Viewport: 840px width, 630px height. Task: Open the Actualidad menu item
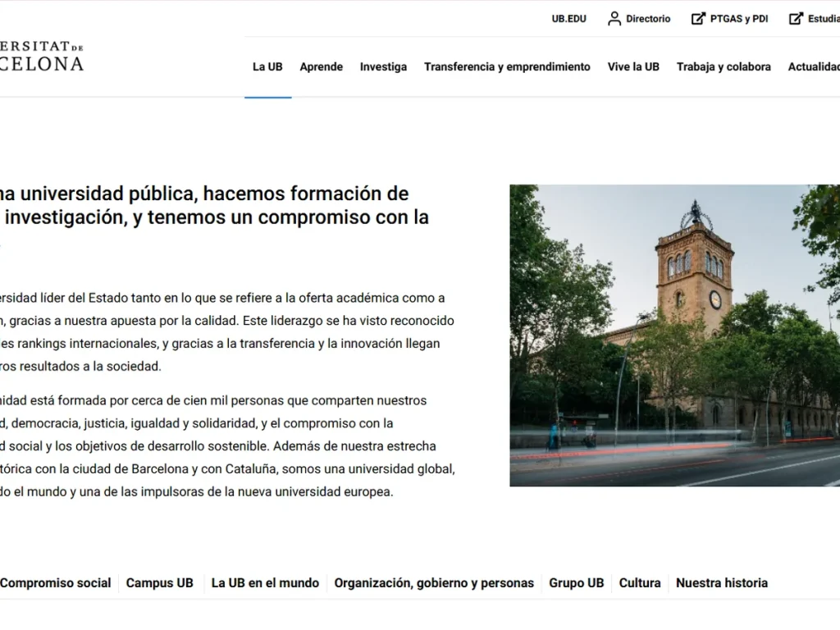pos(814,67)
